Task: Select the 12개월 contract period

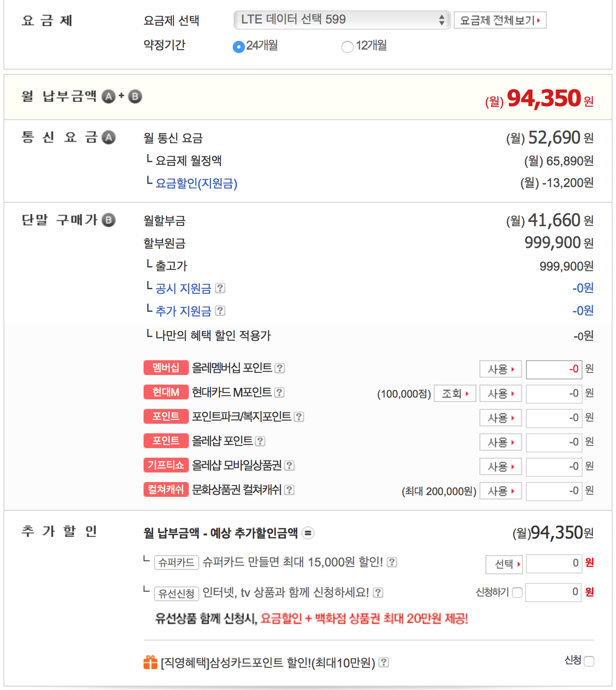Action: tap(348, 47)
